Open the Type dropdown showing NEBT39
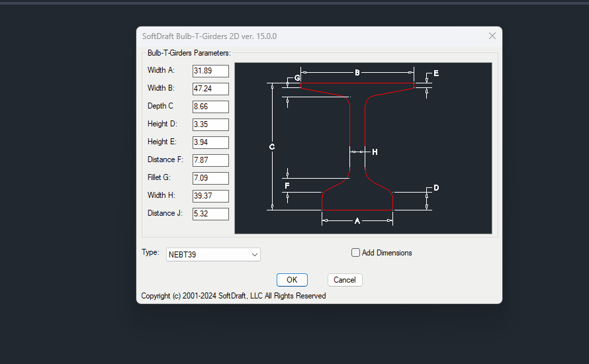589x364 pixels. pyautogui.click(x=213, y=255)
